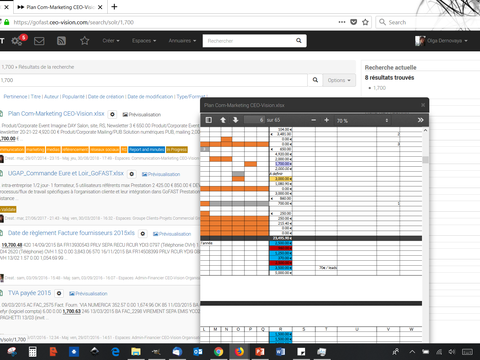This screenshot has height=360, width=480.
Task: Open the notifications gear icon with badge
Action: [x=18, y=40]
